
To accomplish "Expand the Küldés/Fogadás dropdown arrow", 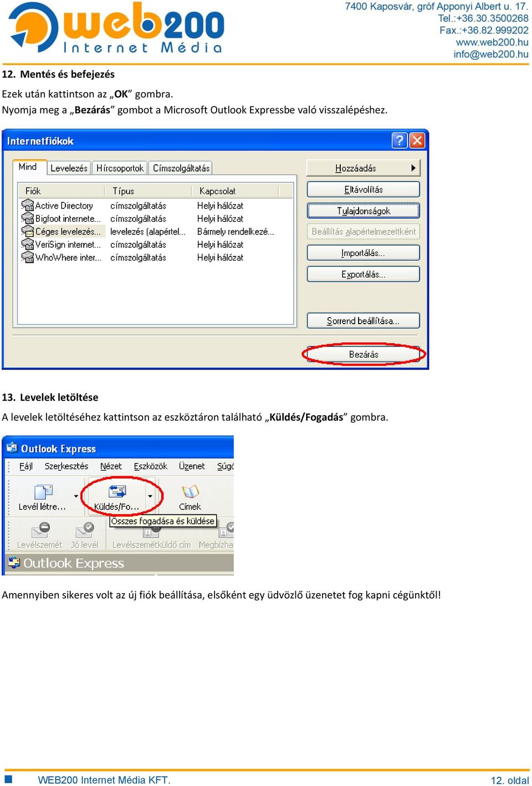I will 150,496.
